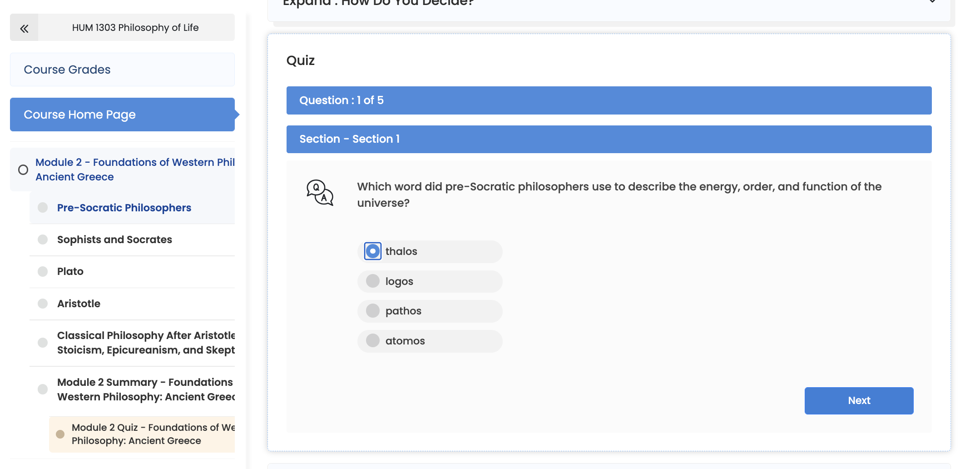Click Sophists and Socrates status dot
The image size is (980, 469).
click(43, 239)
